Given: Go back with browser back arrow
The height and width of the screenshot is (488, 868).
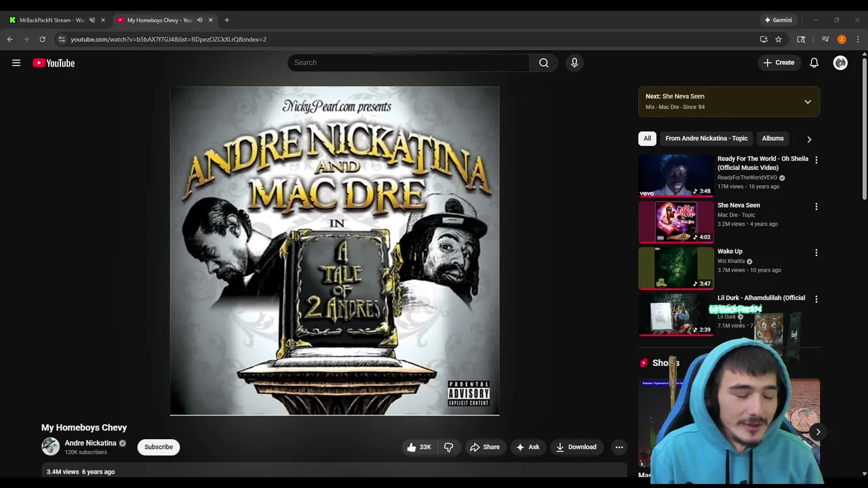Looking at the screenshot, I should (x=10, y=39).
